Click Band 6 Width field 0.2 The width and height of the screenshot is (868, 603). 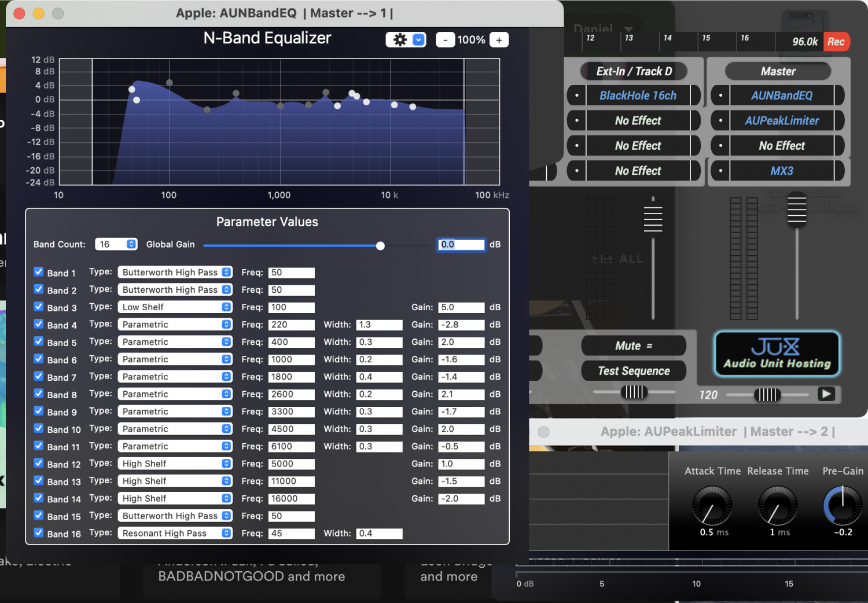point(379,359)
